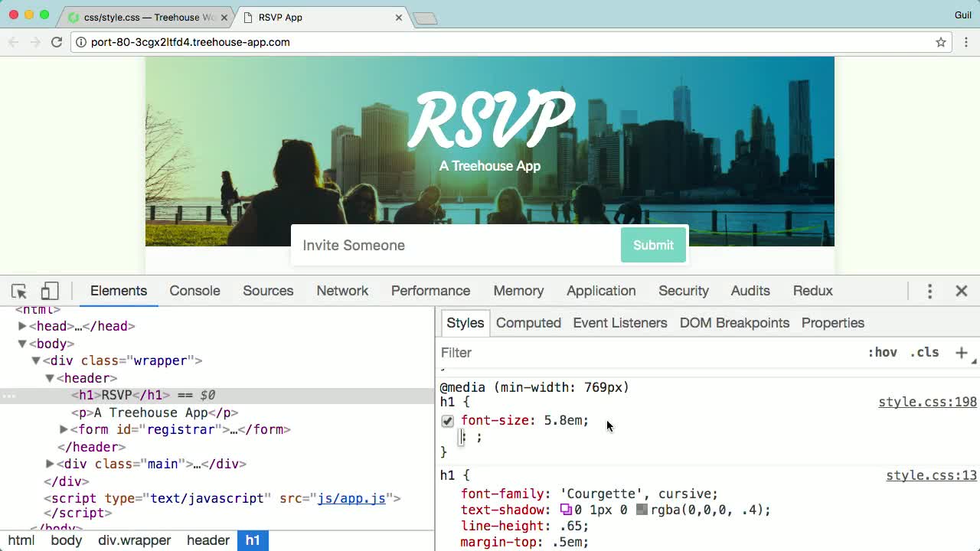This screenshot has height=551, width=980.
Task: Reload the page with the refresh icon
Action: coord(57,43)
